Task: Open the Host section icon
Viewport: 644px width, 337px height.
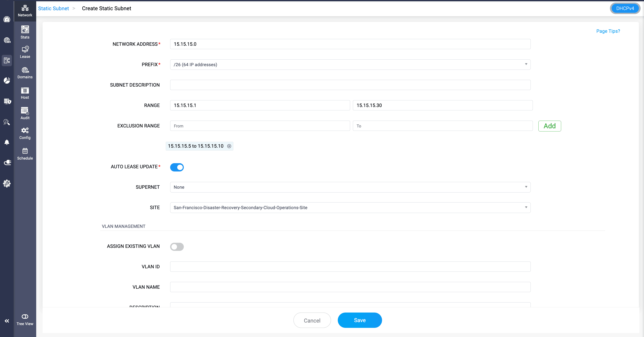Action: click(25, 90)
